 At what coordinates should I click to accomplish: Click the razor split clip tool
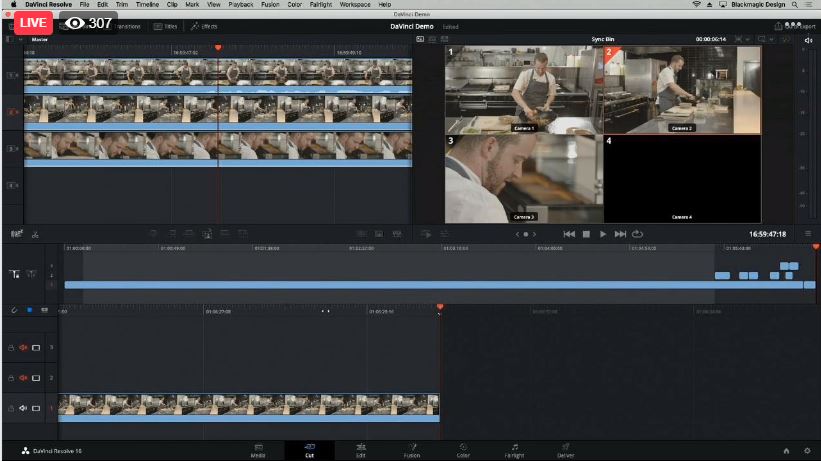35,234
